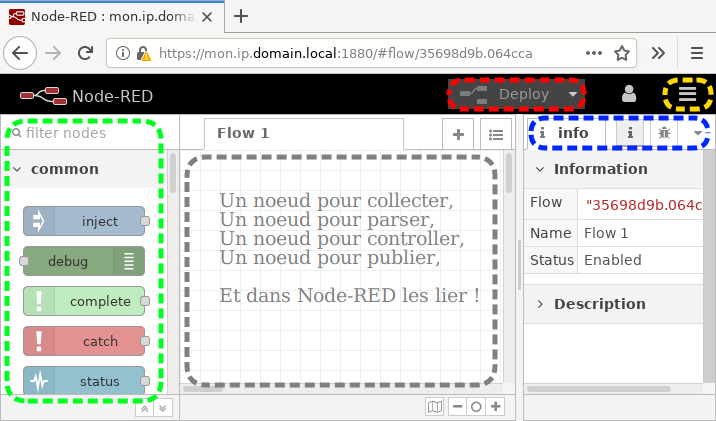Click the site information icon in address bar

(x=122, y=53)
